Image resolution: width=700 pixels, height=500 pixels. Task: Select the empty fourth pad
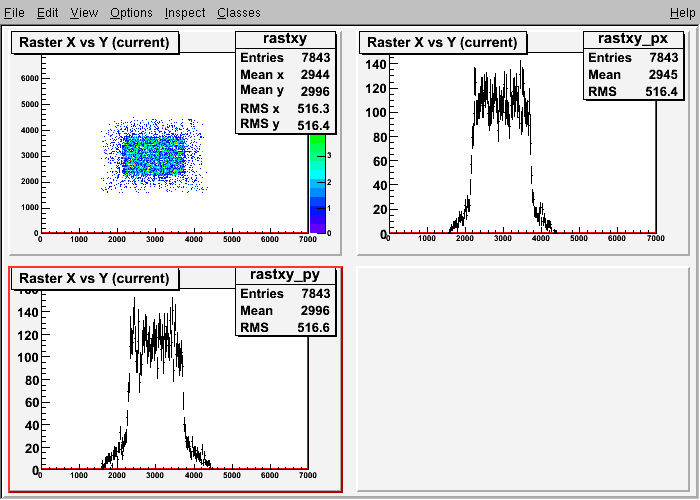(523, 379)
